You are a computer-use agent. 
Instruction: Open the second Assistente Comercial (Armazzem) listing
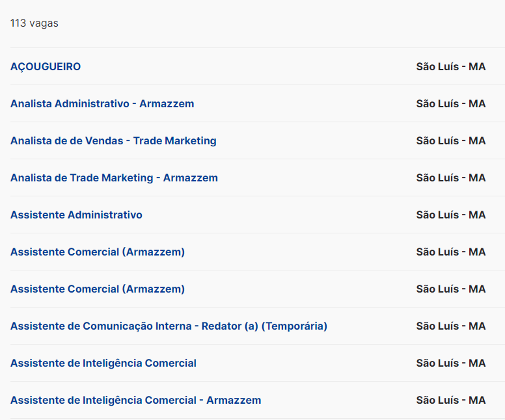(98, 289)
